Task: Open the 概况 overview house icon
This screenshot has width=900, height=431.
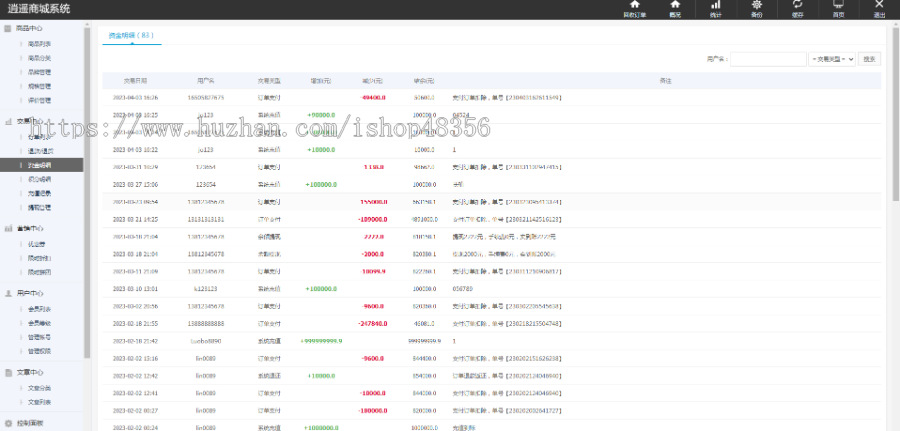Action: pyautogui.click(x=675, y=4)
